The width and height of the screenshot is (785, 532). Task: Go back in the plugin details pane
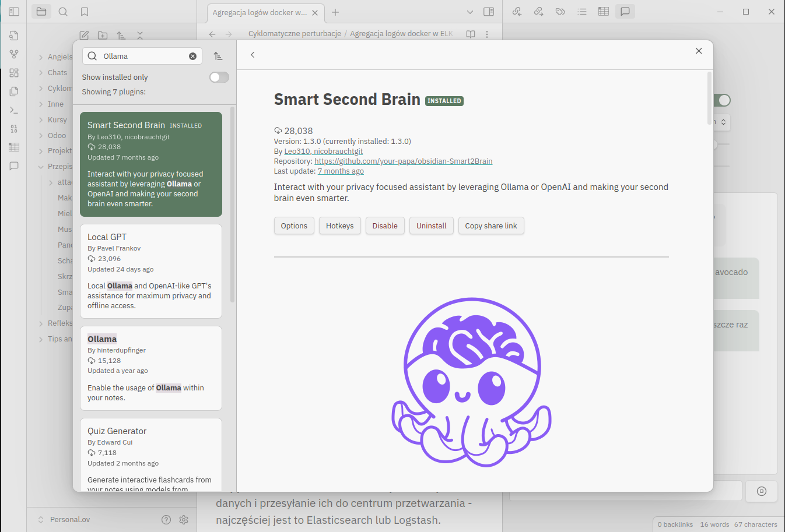[253, 55]
